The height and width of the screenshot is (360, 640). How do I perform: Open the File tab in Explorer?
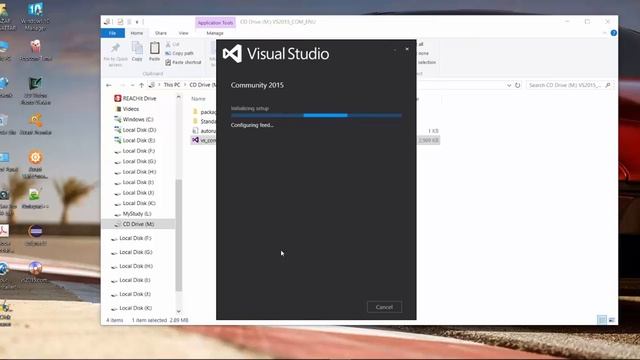(113, 33)
